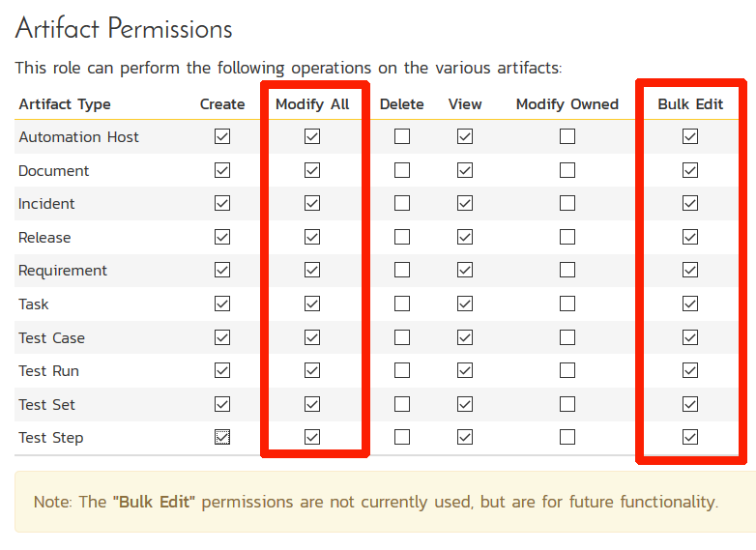Image resolution: width=756 pixels, height=550 pixels.
Task: Check Delete box for Test Run
Action: 402,370
